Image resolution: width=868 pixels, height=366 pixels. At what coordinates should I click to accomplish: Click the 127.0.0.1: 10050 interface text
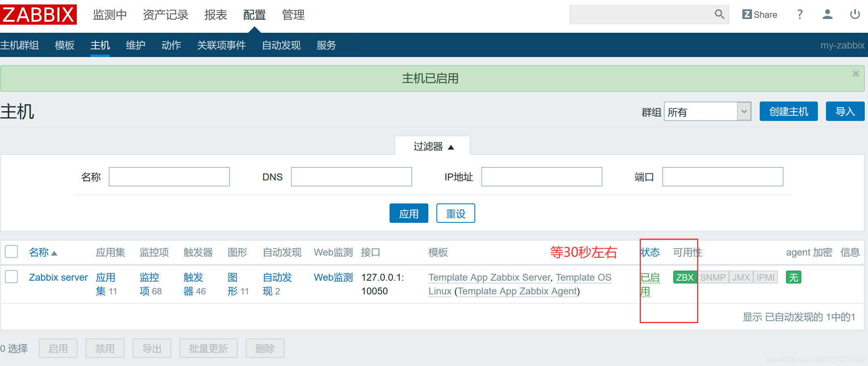383,284
